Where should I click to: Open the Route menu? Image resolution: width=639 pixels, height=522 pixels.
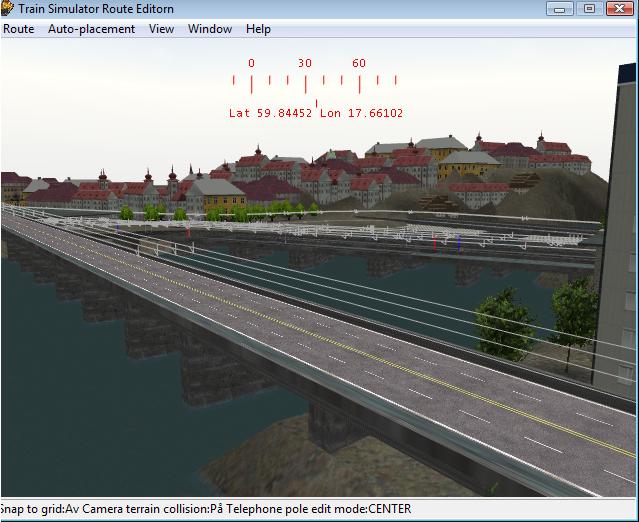tap(19, 29)
